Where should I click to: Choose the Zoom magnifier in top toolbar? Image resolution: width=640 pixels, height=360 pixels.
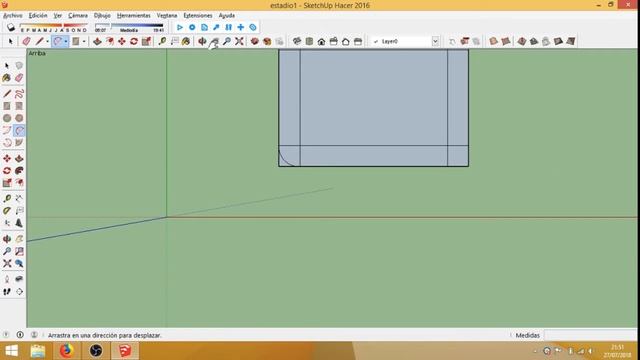[x=227, y=41]
